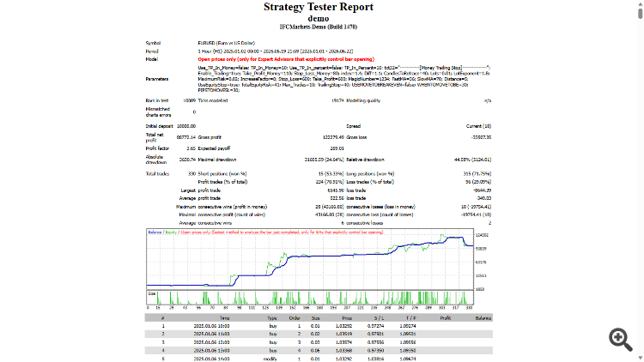This screenshot has width=644, height=362.
Task: Click the Strategy Tester Report title
Action: point(319,7)
